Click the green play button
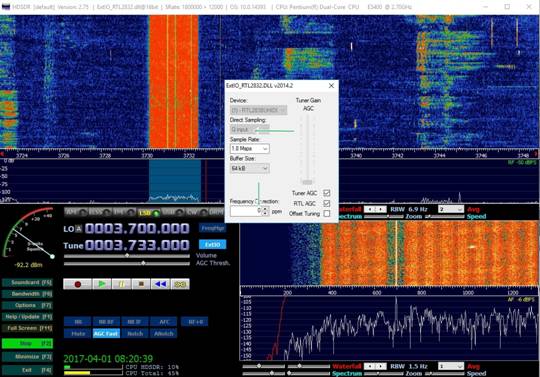The height and width of the screenshot is (377, 540). pyautogui.click(x=102, y=284)
